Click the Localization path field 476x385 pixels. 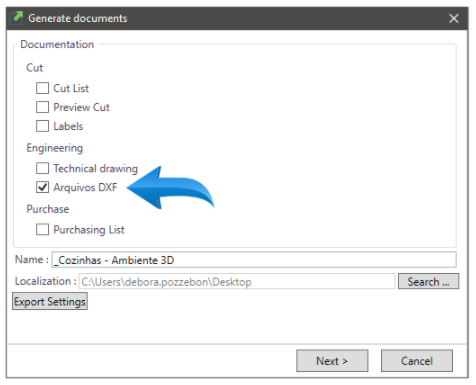[x=237, y=282]
